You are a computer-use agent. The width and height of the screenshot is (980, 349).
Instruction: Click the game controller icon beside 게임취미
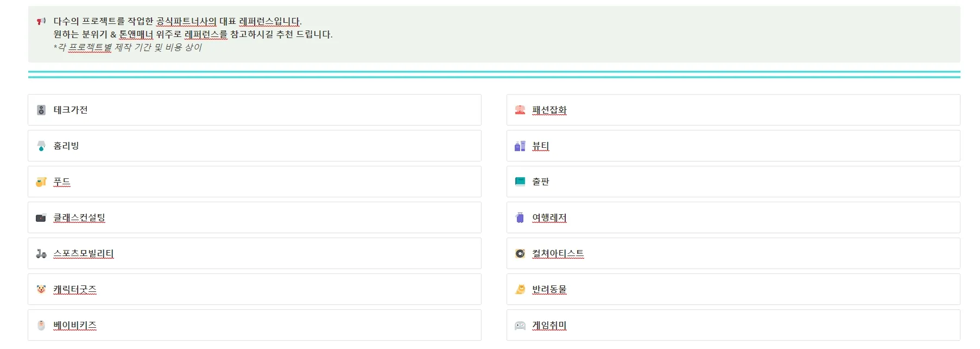520,325
